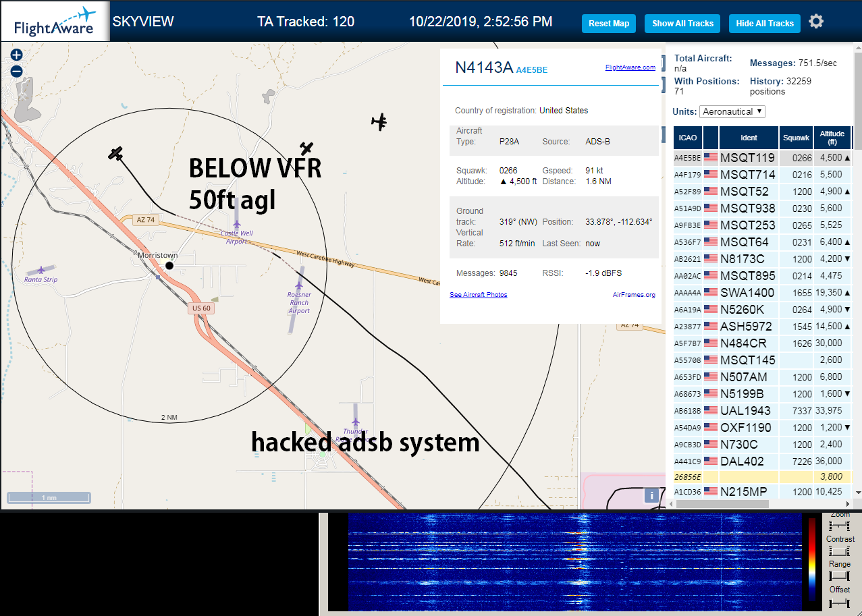Click the US flag in the MSQT119 row
The height and width of the screenshot is (616, 862).
point(710,158)
